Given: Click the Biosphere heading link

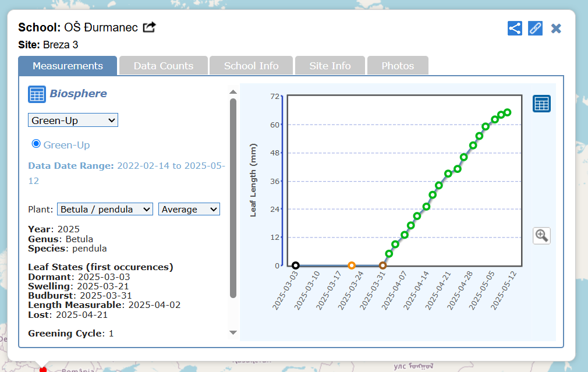Looking at the screenshot, I should [78, 94].
